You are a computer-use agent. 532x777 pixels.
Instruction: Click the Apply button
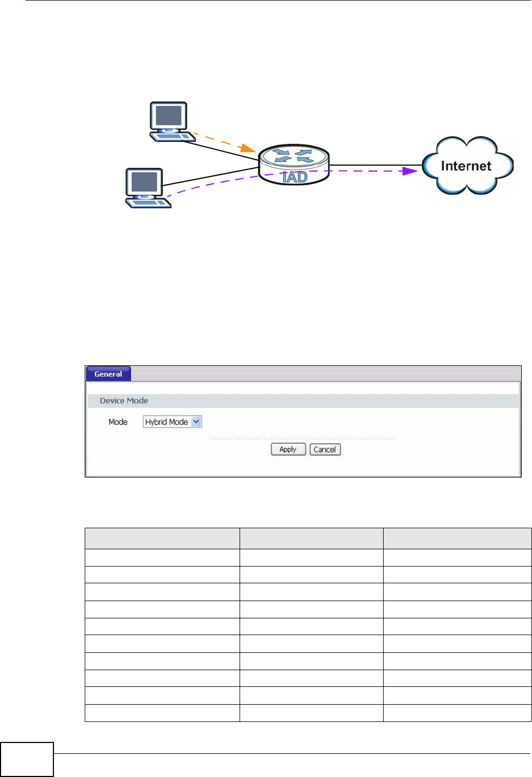pos(288,449)
